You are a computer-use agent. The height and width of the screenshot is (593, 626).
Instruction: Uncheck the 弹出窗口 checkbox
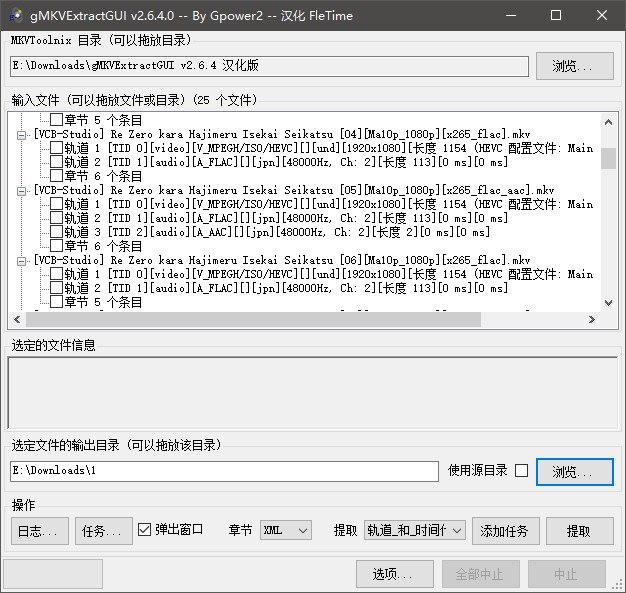tap(145, 529)
